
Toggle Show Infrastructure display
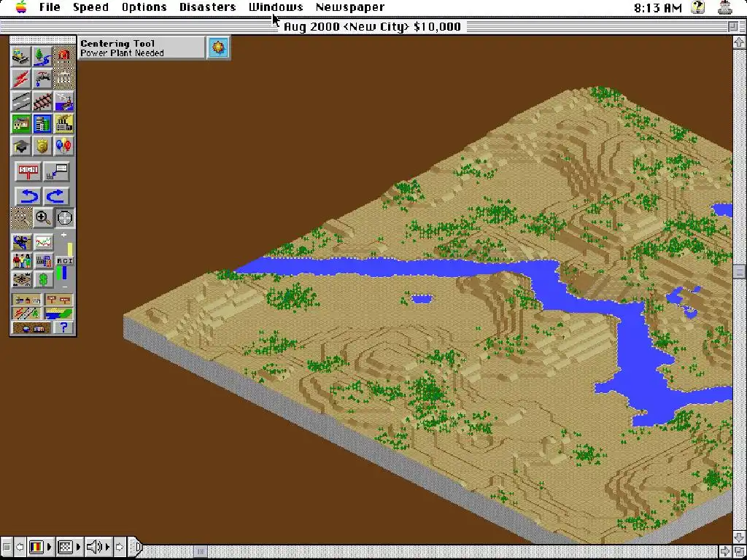click(x=27, y=314)
